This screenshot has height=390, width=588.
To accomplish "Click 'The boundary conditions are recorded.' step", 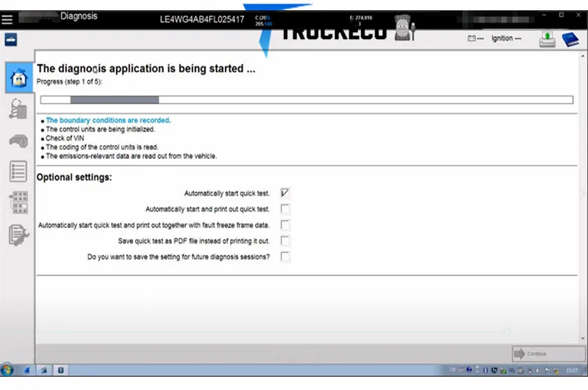I will tap(108, 120).
